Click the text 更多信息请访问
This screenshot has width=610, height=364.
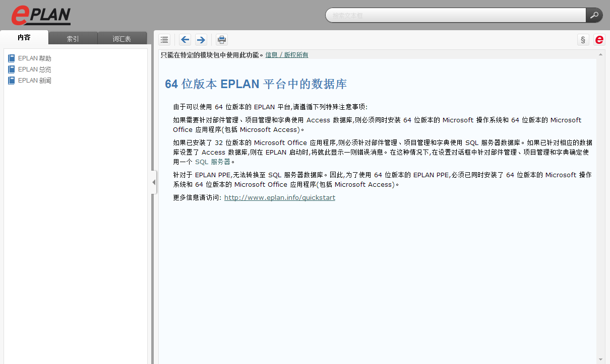(x=196, y=198)
